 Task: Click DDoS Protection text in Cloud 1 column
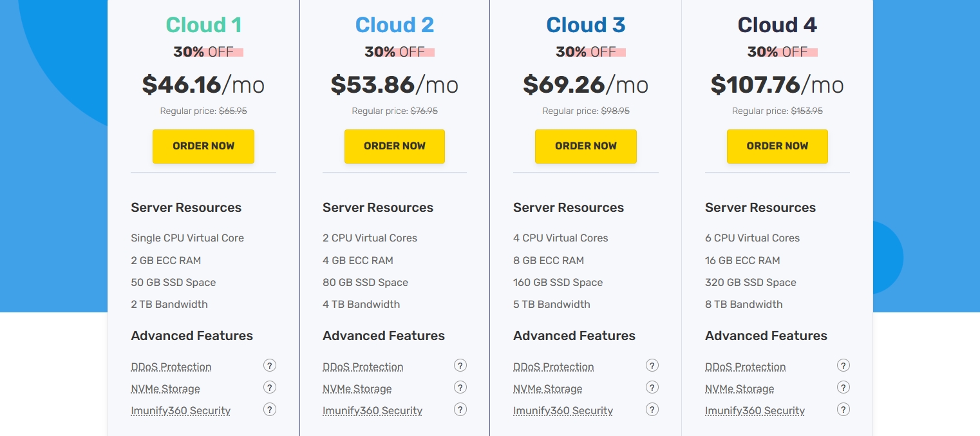171,367
